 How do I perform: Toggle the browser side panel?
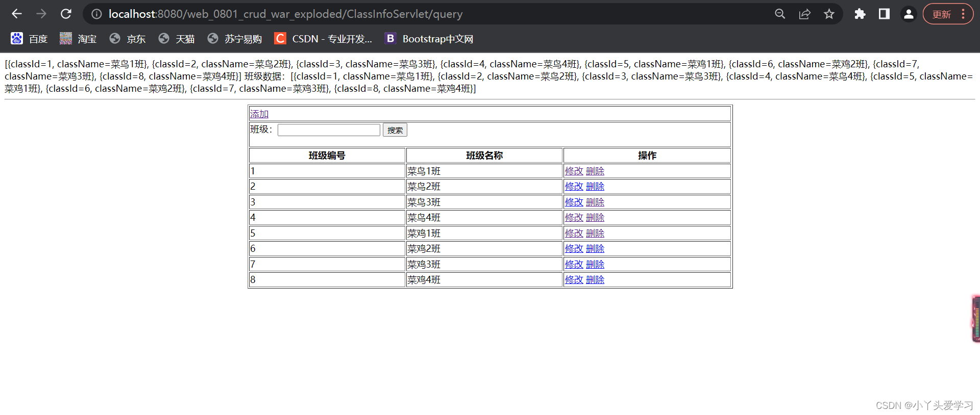click(x=885, y=14)
